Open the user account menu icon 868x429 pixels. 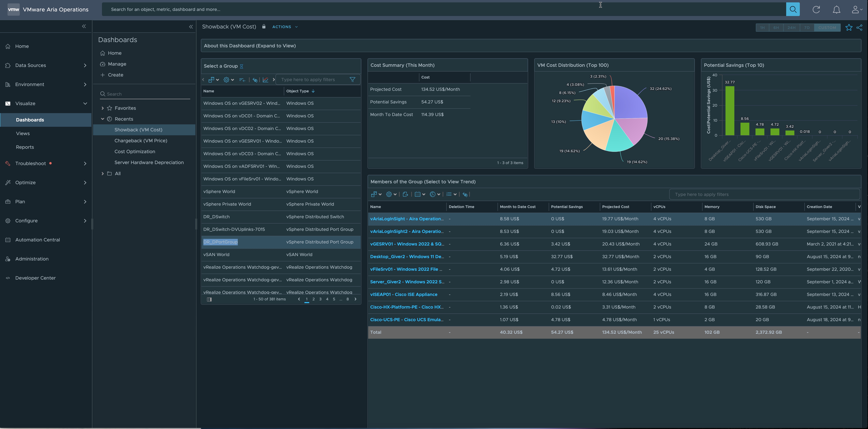(x=857, y=9)
